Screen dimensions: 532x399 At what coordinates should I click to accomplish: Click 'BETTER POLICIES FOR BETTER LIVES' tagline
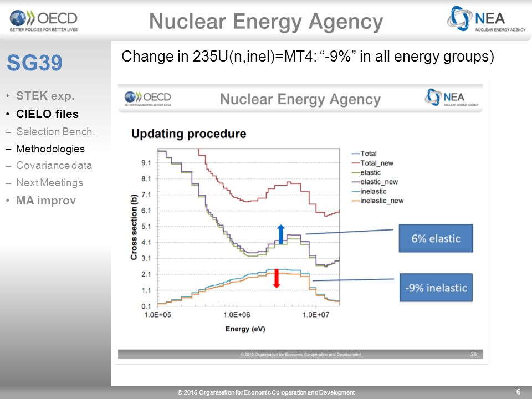44,30
